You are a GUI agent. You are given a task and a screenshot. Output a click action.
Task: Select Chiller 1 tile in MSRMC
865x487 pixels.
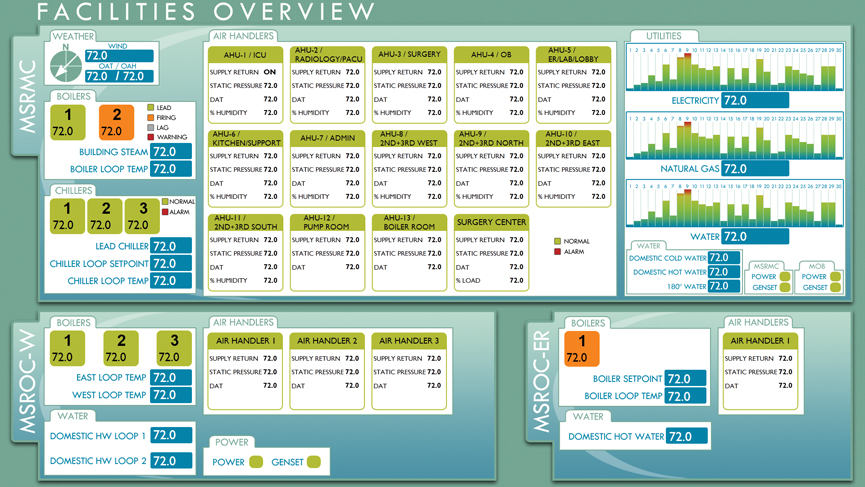point(67,216)
